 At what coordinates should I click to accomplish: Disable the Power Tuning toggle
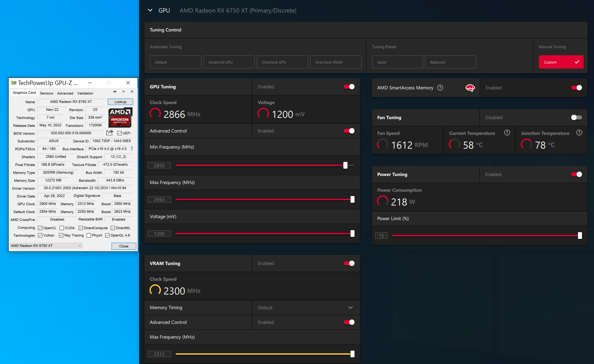point(577,174)
